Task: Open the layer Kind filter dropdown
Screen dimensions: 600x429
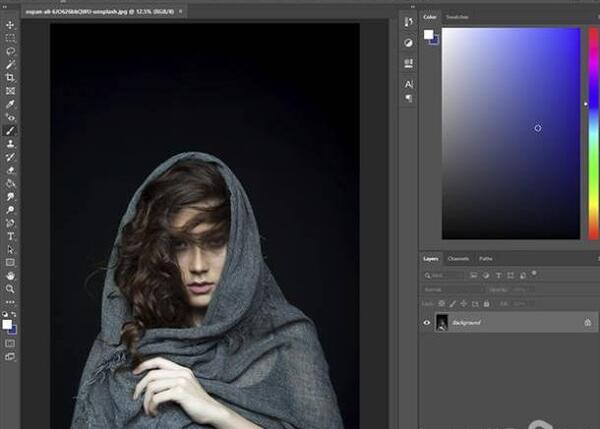Action: (x=443, y=276)
